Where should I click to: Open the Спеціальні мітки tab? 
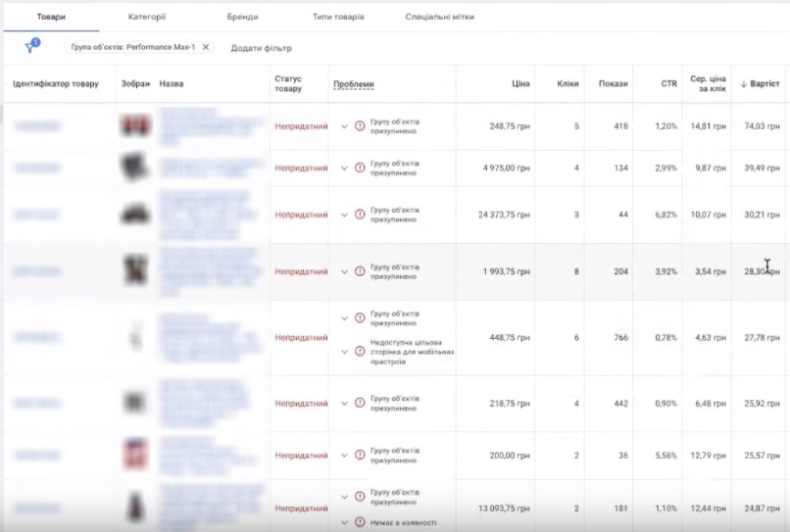[x=440, y=18]
